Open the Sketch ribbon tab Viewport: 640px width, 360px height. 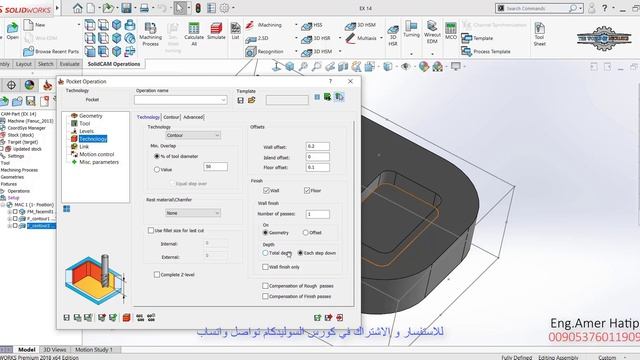46,64
